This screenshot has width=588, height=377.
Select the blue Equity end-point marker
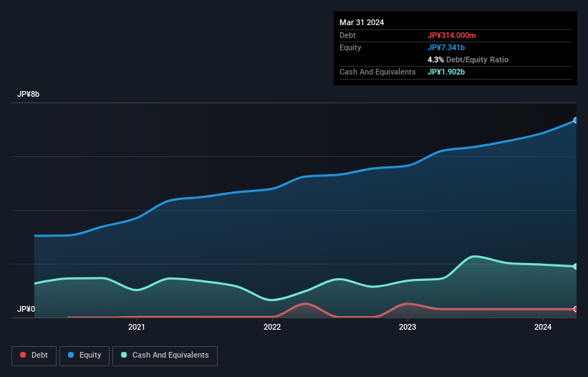(576, 120)
